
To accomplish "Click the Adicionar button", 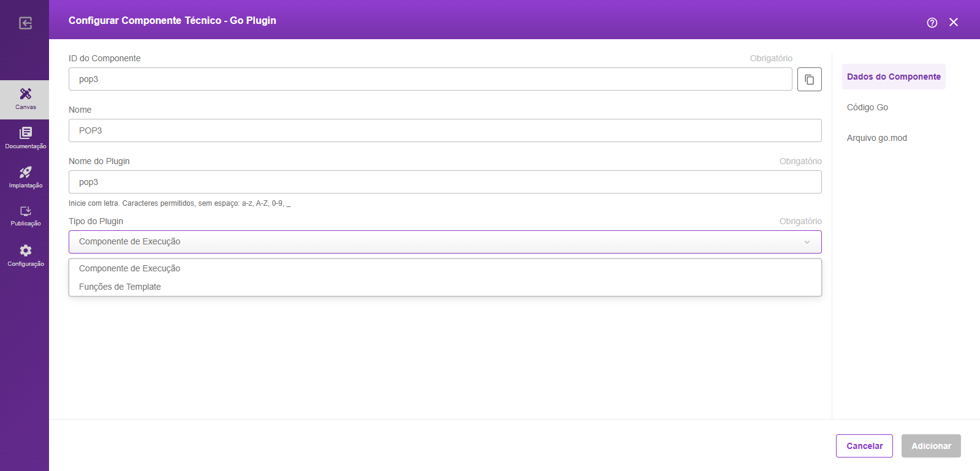I will [x=930, y=446].
